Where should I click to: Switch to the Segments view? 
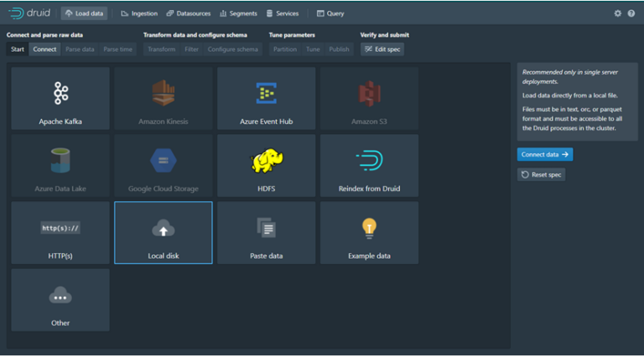(239, 13)
